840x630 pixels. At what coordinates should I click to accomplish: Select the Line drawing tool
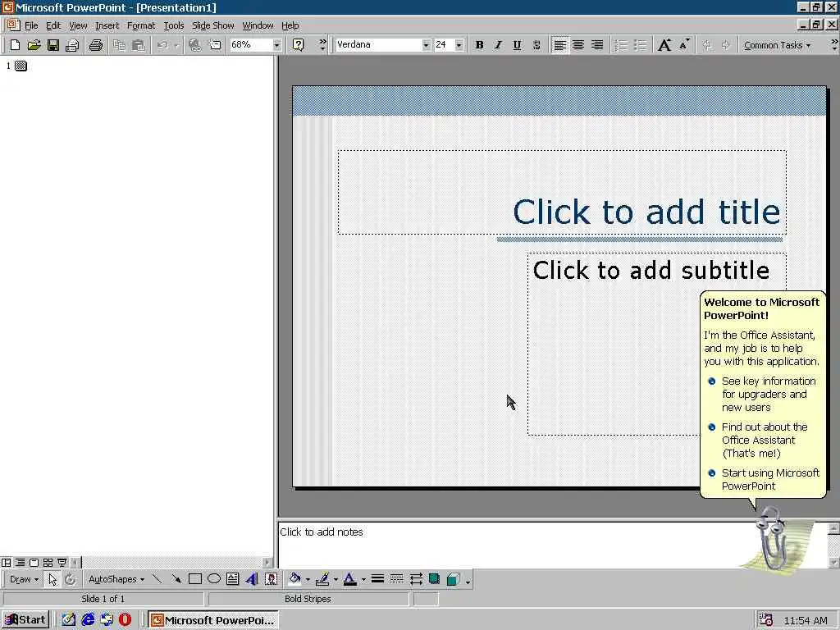tap(157, 579)
